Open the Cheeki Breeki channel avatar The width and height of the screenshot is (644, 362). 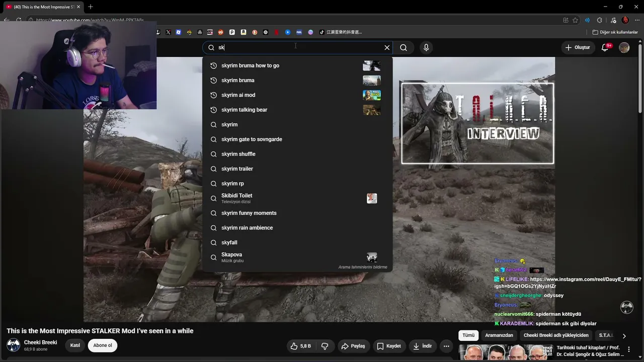(x=14, y=345)
